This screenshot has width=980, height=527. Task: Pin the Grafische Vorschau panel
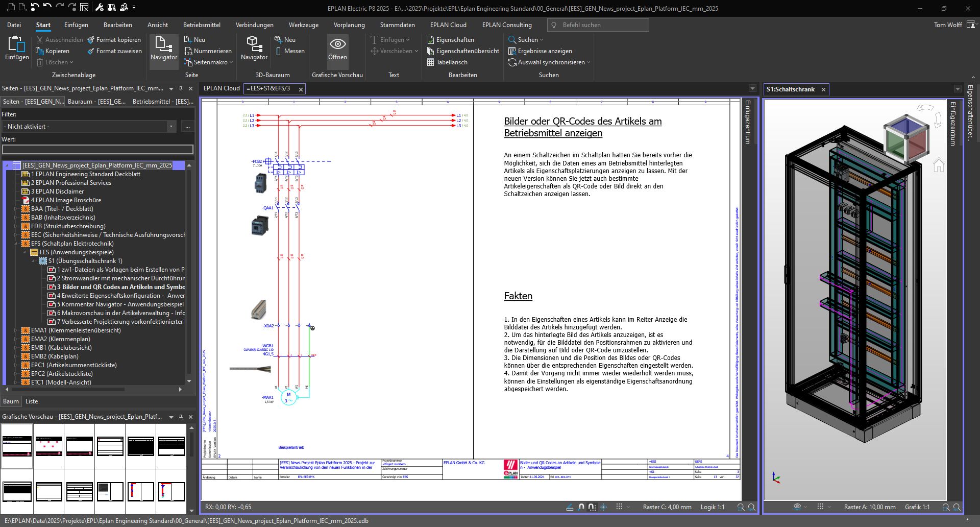[x=181, y=417]
